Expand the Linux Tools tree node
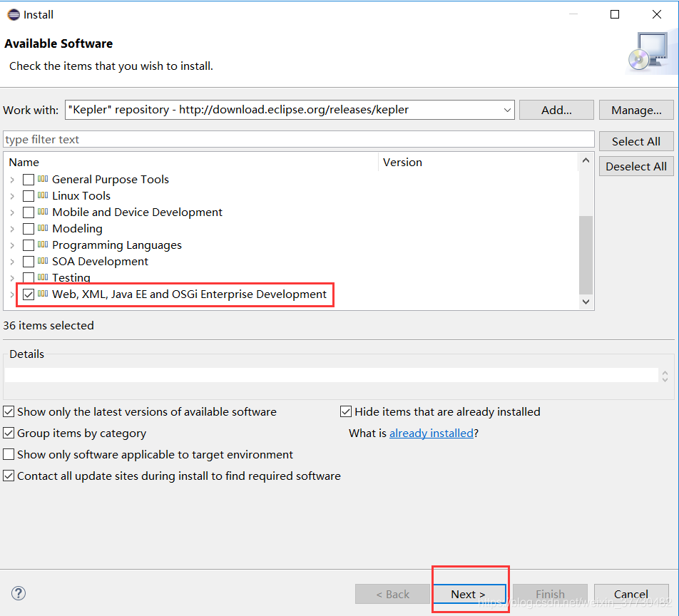 click(12, 196)
